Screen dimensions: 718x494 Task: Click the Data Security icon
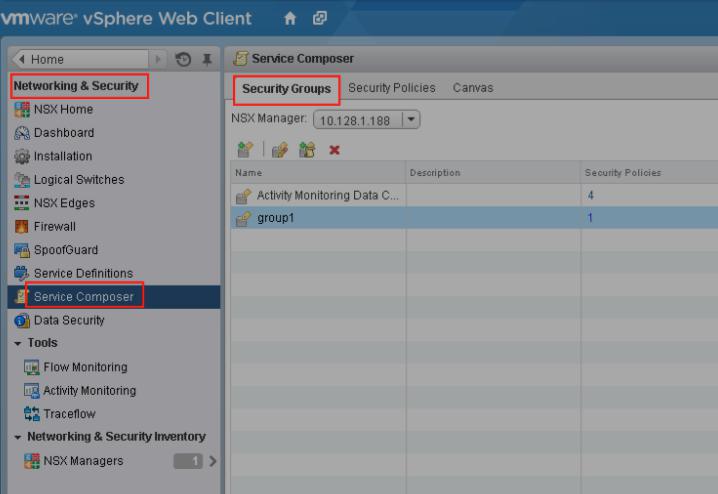click(22, 320)
